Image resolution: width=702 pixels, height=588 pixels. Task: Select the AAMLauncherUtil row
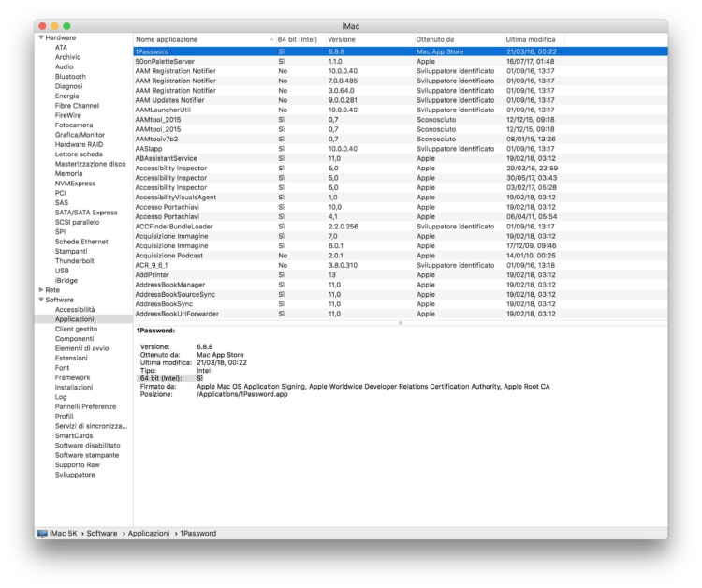pyautogui.click(x=401, y=110)
